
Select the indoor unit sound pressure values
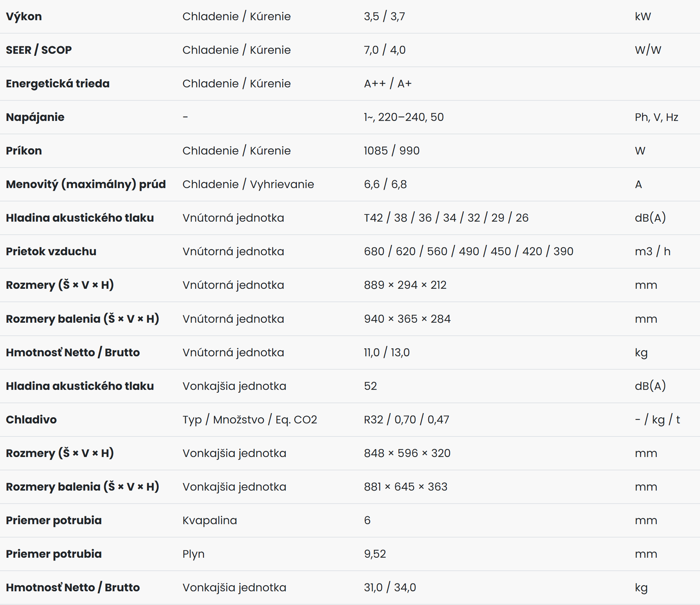click(x=446, y=218)
